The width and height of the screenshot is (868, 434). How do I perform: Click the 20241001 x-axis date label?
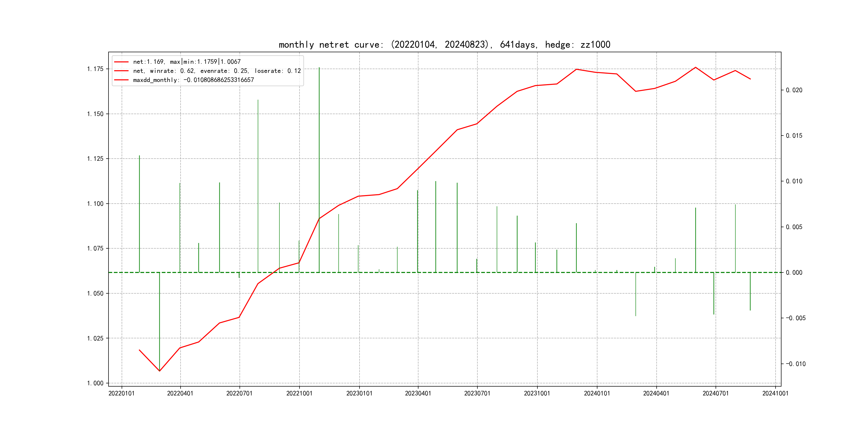(775, 394)
